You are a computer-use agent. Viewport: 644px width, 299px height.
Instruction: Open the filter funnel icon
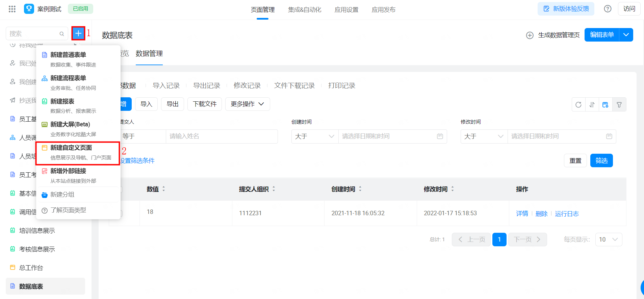click(x=619, y=105)
